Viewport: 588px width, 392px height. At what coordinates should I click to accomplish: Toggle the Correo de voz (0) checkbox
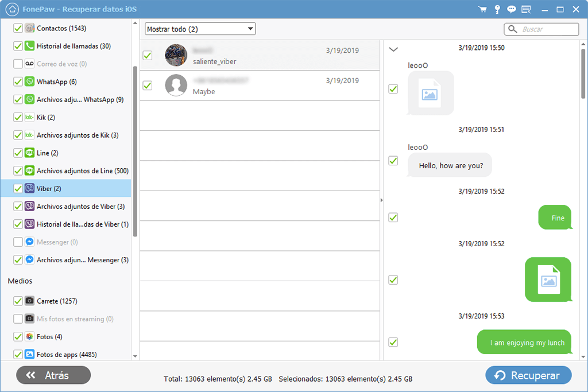pos(18,64)
